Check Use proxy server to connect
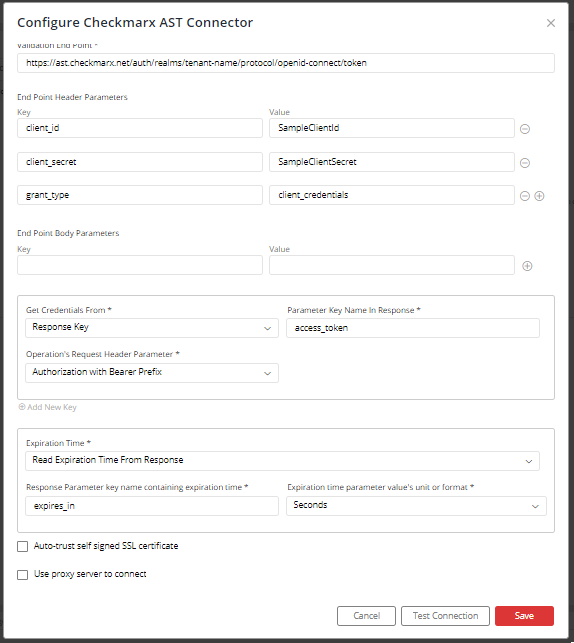This screenshot has height=643, width=574. coord(23,575)
